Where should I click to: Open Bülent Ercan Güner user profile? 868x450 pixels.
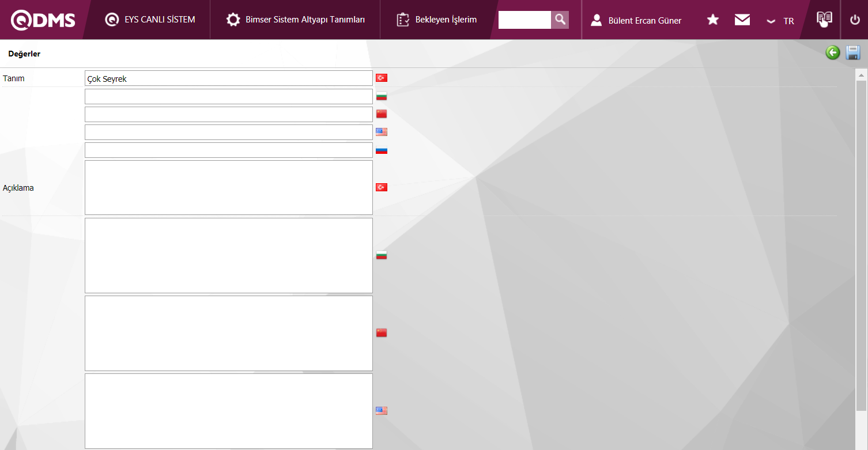(636, 20)
